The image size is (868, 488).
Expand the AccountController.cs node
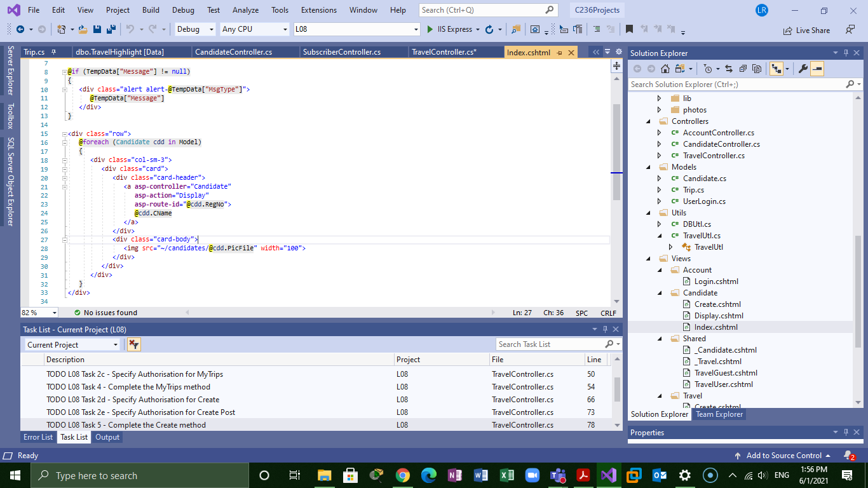pos(660,133)
